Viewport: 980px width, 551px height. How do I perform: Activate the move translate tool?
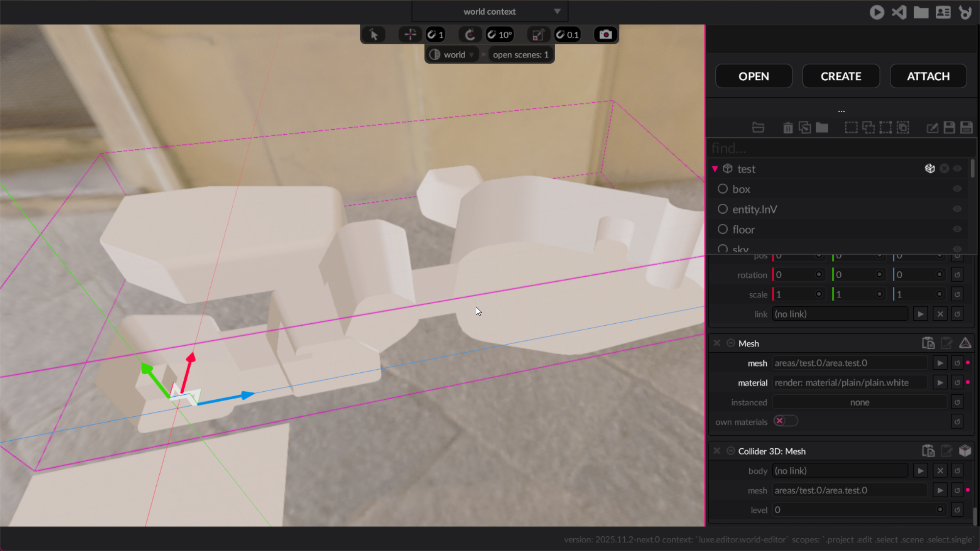410,35
